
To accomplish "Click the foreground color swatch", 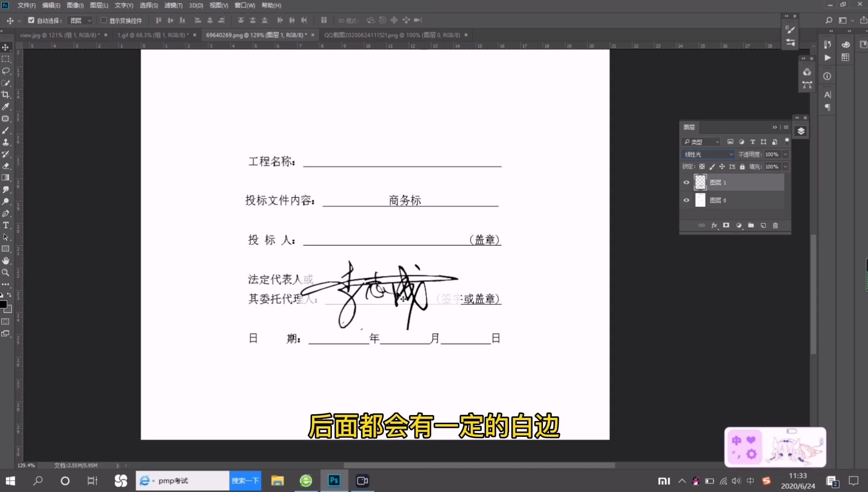I will 4,304.
